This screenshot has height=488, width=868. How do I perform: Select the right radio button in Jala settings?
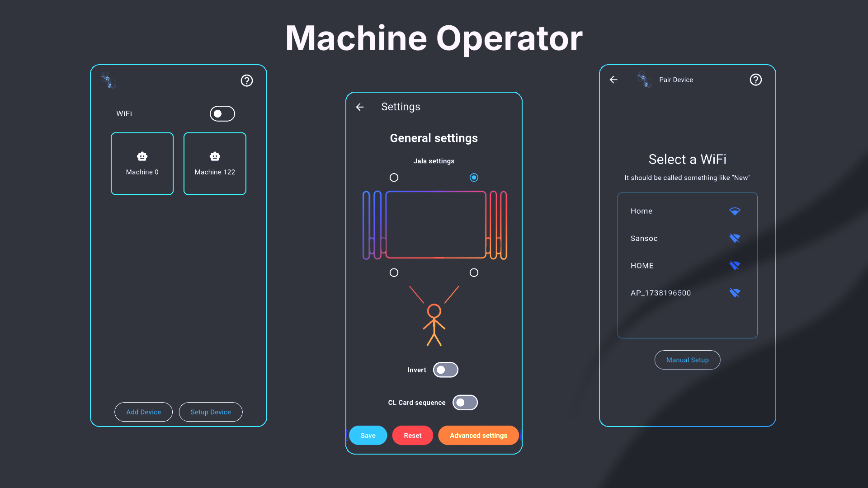(474, 177)
